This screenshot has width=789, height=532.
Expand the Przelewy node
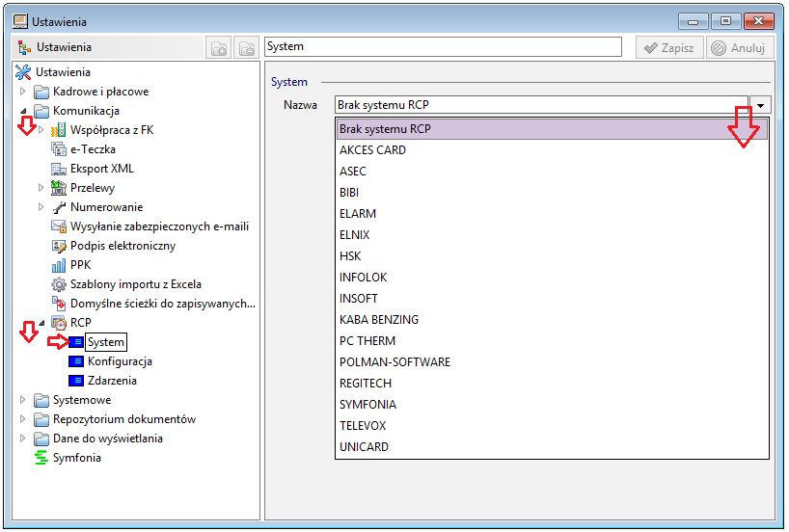click(x=41, y=188)
